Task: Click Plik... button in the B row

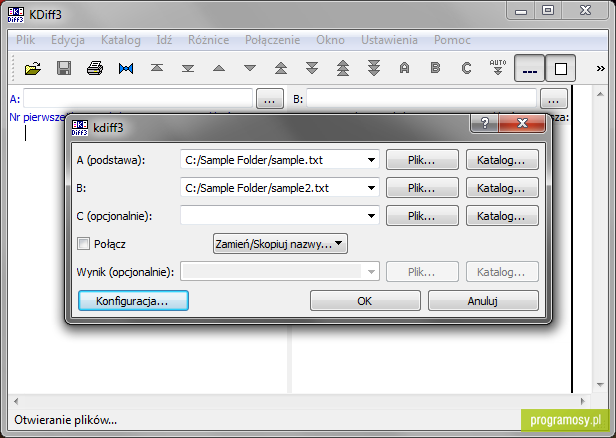Action: pyautogui.click(x=422, y=188)
